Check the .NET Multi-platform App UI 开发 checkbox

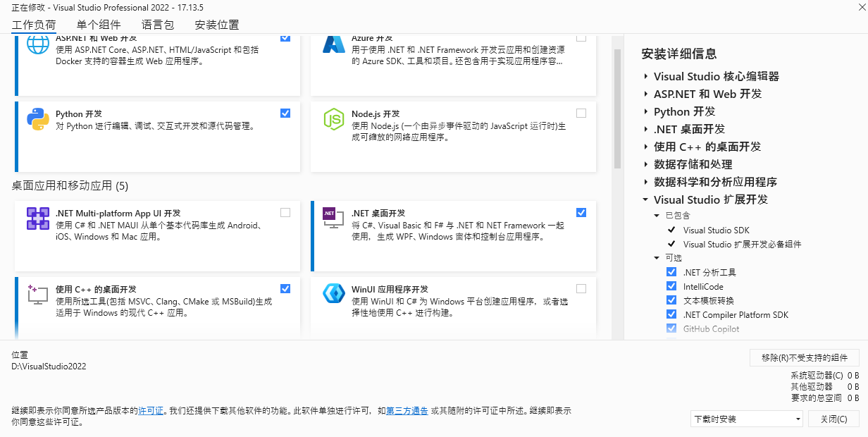pyautogui.click(x=285, y=212)
